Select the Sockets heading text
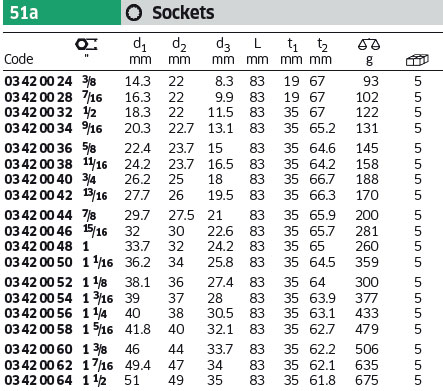Image resolution: width=443 pixels, height=391 pixels. tap(183, 13)
